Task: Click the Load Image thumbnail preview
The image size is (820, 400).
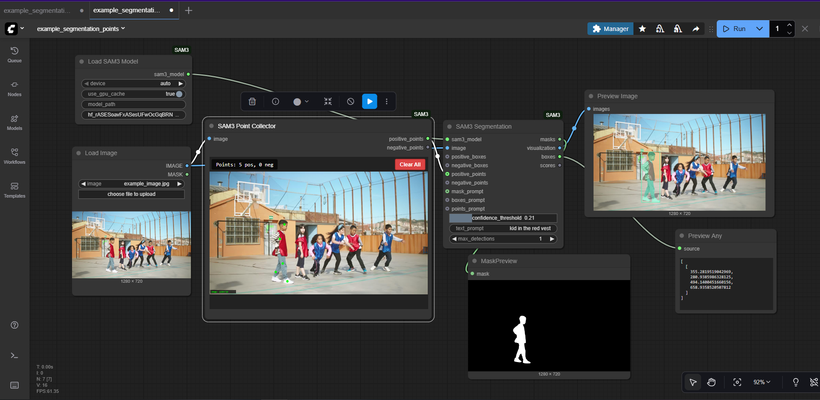Action: [x=131, y=245]
